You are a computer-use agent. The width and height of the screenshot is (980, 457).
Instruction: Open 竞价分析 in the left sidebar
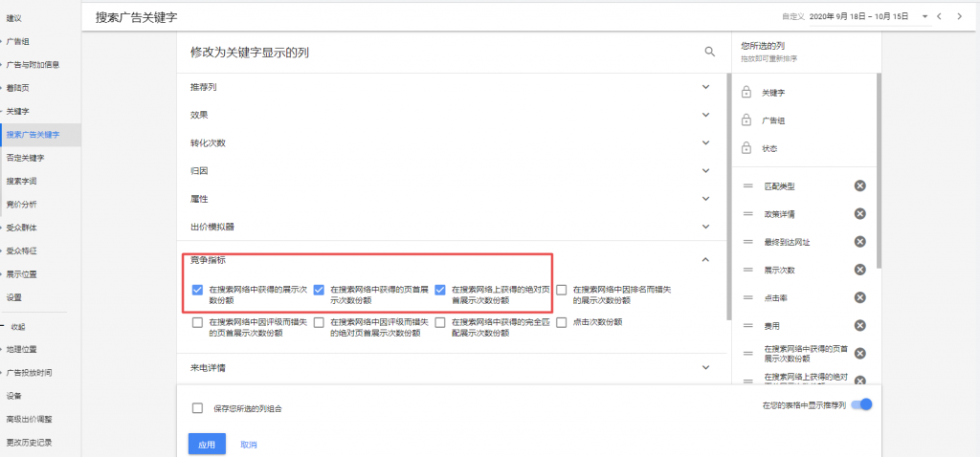pyautogui.click(x=22, y=205)
